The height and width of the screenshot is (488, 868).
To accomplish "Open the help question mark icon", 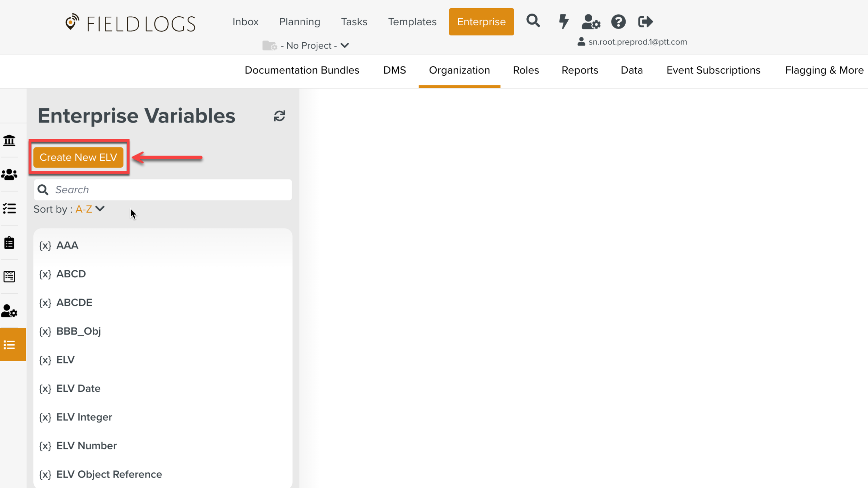I will [x=618, y=22].
